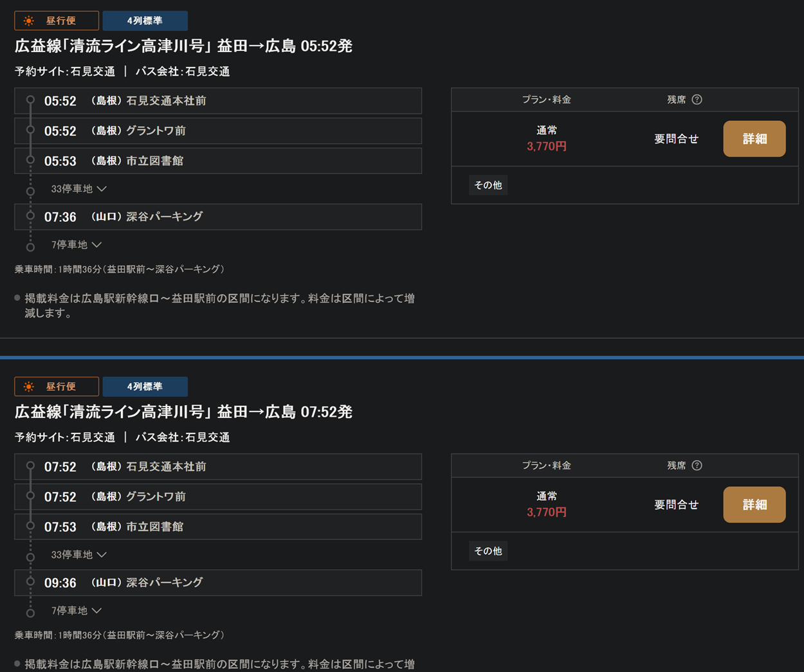Expand 33停車地 in the 05:52 departure route
This screenshot has width=804, height=672.
coord(78,189)
